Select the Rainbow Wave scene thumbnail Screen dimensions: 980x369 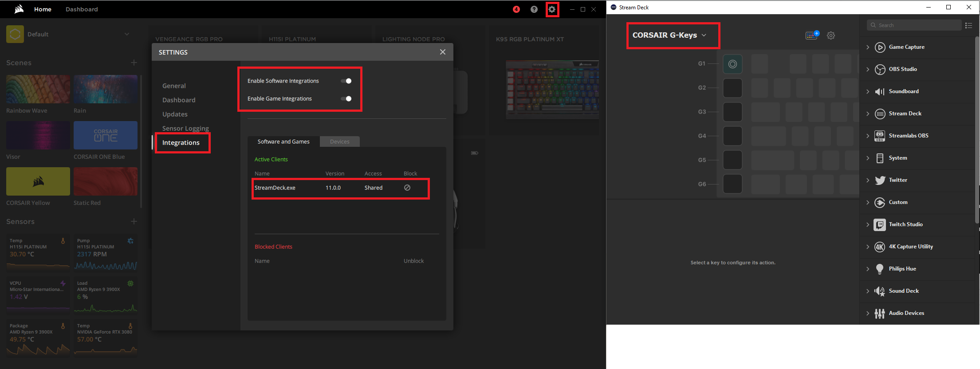(38, 89)
